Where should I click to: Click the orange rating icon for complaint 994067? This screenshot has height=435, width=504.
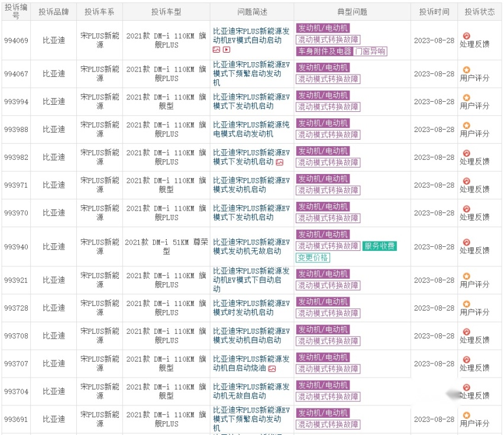(x=466, y=70)
